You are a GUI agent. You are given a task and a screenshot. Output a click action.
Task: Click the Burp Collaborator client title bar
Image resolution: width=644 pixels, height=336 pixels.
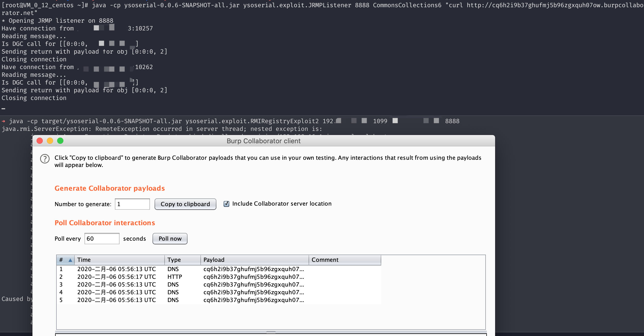[x=263, y=141]
